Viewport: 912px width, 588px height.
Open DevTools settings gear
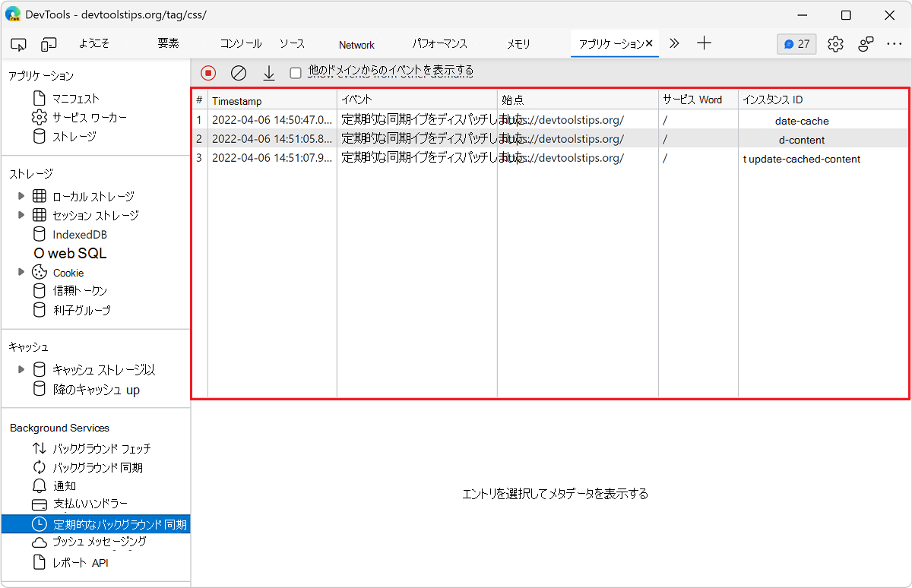[x=835, y=44]
